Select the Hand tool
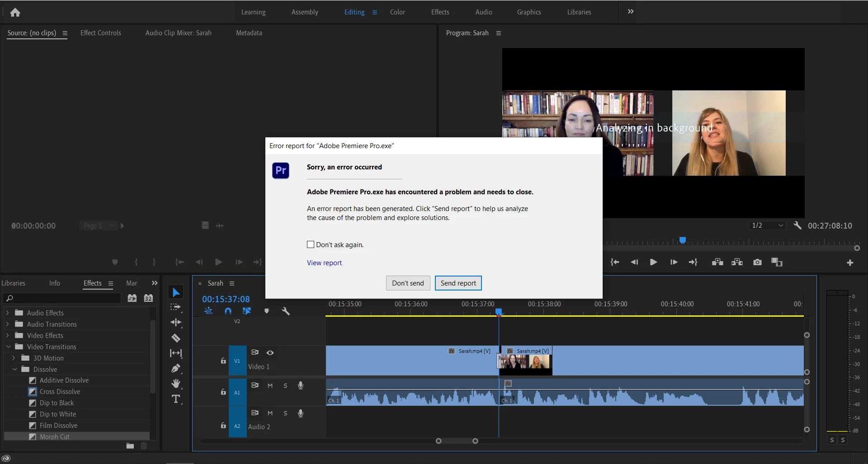The height and width of the screenshot is (464, 868). click(x=176, y=384)
